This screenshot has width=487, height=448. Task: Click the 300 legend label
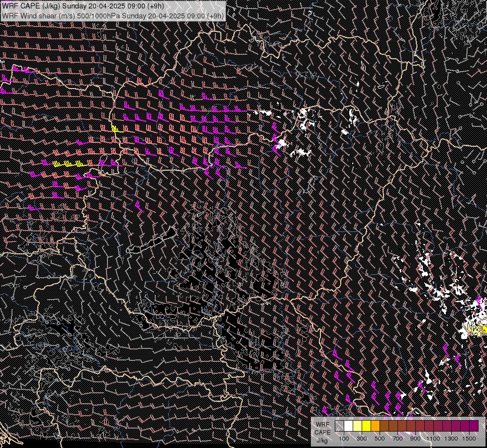(x=362, y=439)
